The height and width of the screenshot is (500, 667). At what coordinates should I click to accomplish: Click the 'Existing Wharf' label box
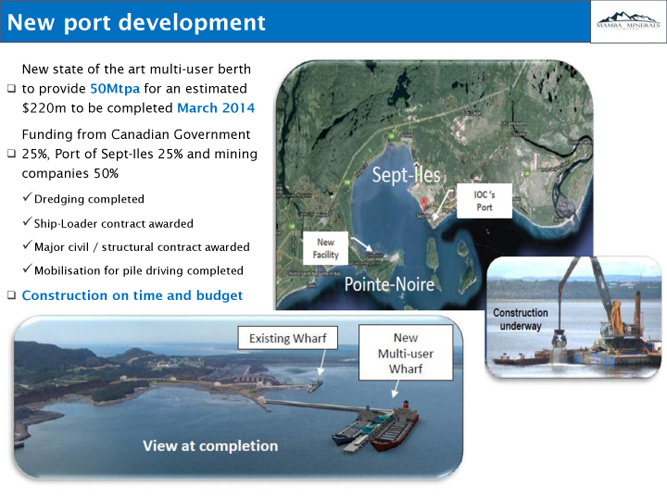pyautogui.click(x=288, y=338)
